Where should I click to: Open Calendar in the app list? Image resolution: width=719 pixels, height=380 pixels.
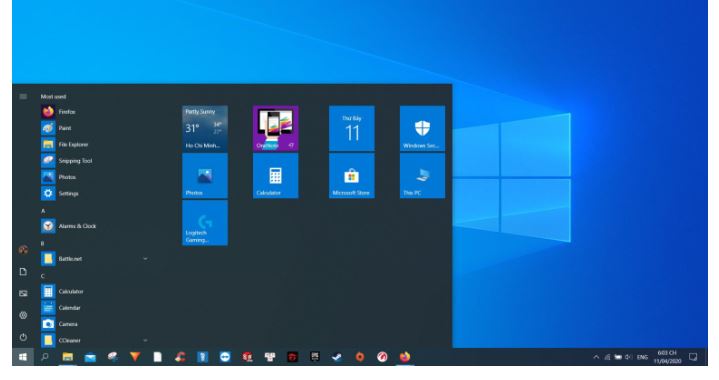[62, 308]
